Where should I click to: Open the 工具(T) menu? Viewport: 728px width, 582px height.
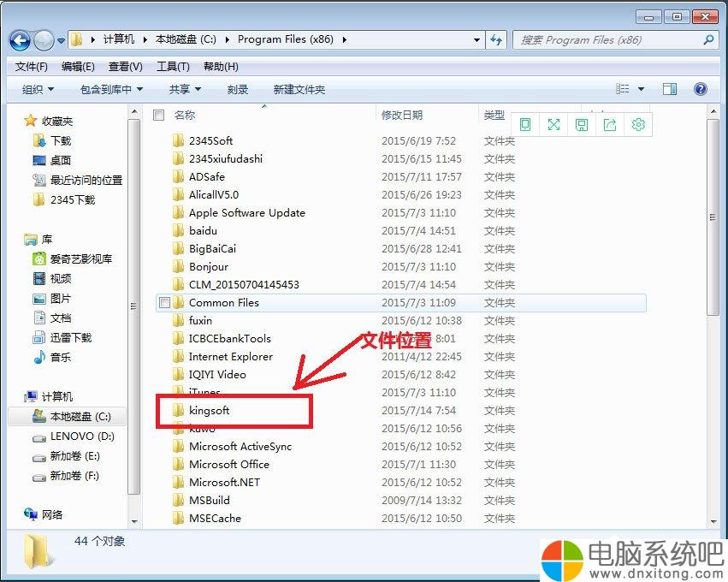(x=173, y=67)
